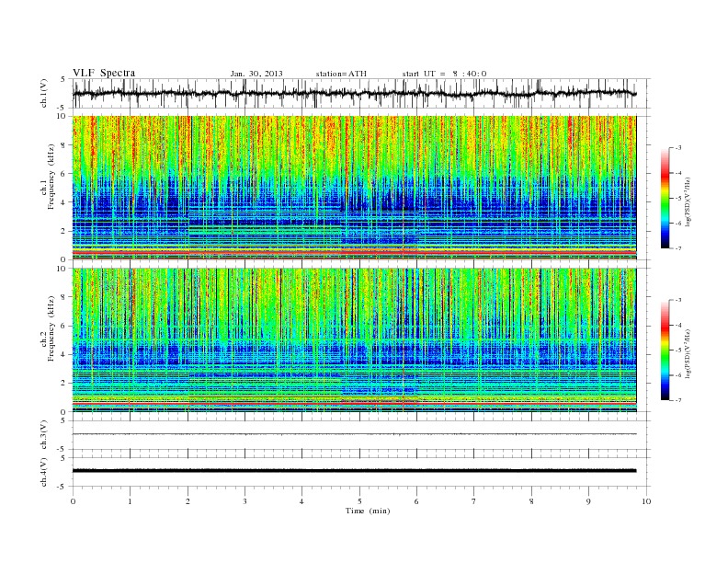Click the "-3" label on the ch.1 color bar

click(x=678, y=148)
